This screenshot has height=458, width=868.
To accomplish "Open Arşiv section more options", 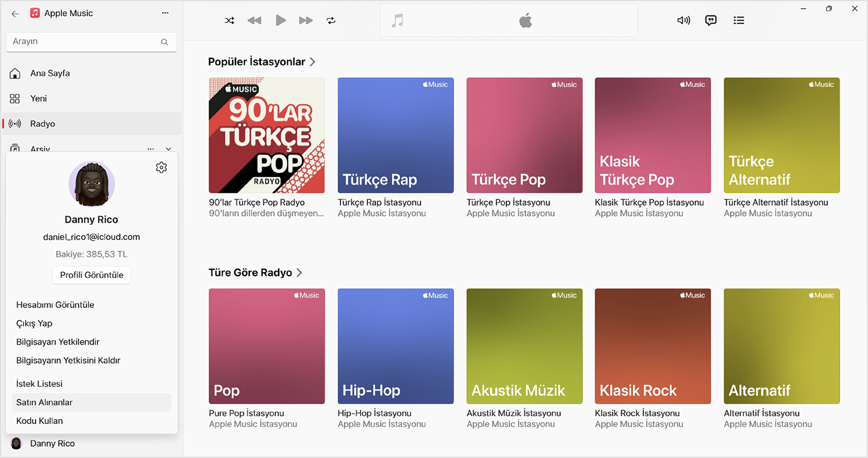I will pos(151,148).
